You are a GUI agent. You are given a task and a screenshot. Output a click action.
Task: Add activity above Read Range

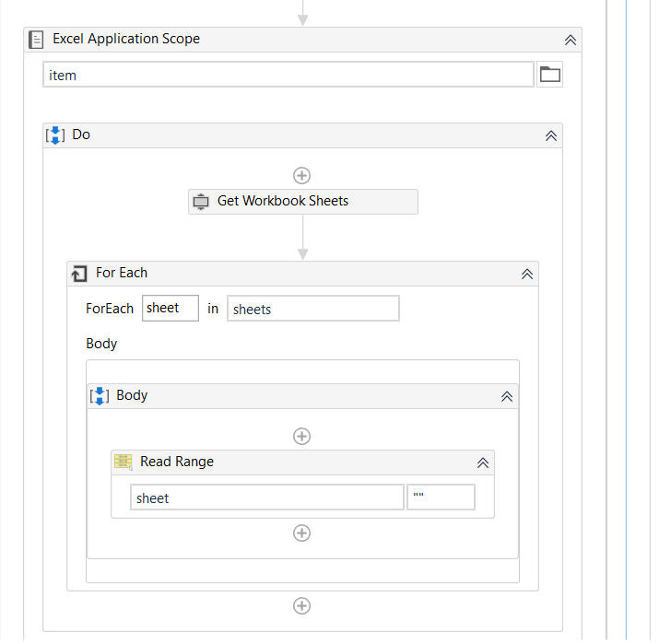coord(301,436)
